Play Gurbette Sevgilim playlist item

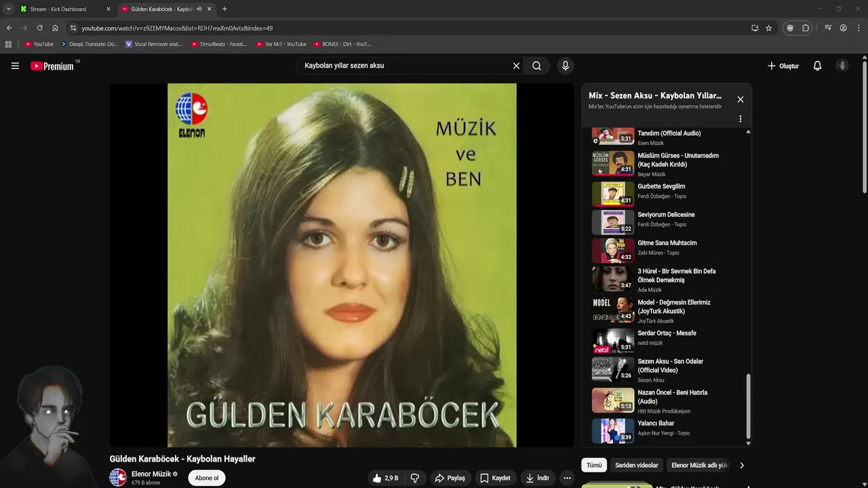point(668,194)
